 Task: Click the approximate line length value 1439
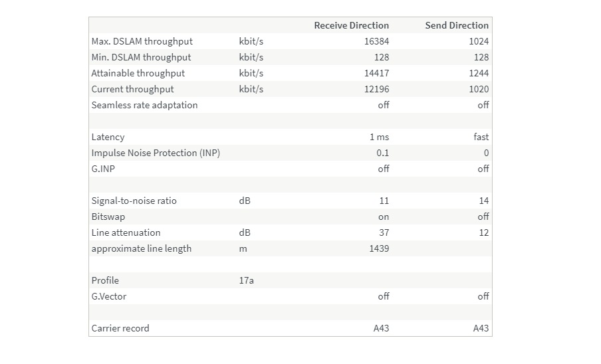tap(379, 249)
